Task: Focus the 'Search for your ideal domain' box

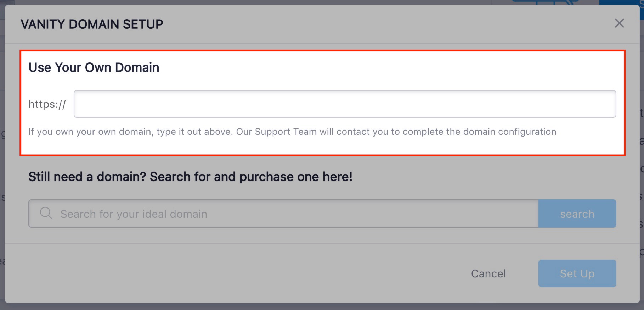Action: (283, 214)
